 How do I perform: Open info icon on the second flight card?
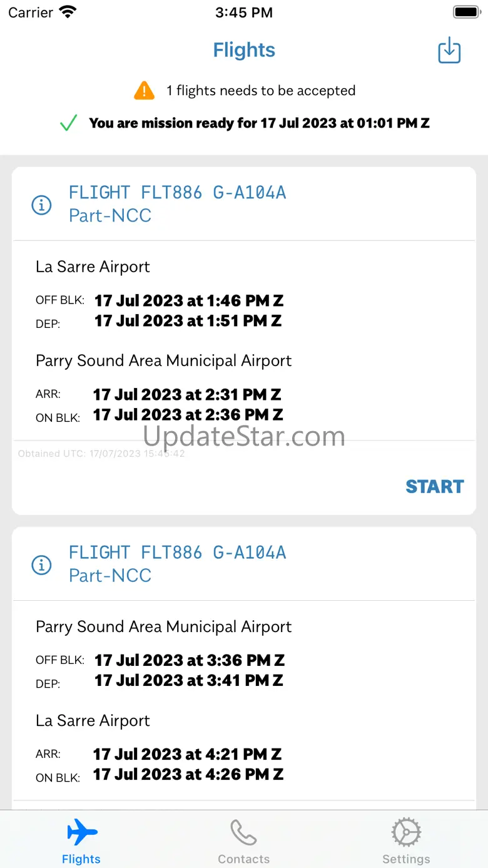pos(41,564)
